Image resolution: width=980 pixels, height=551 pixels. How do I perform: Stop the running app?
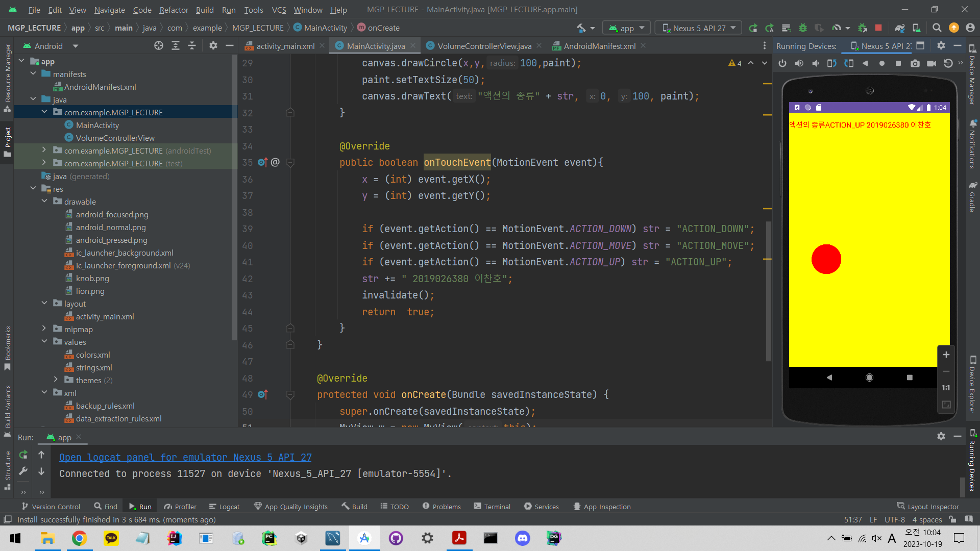tap(878, 28)
